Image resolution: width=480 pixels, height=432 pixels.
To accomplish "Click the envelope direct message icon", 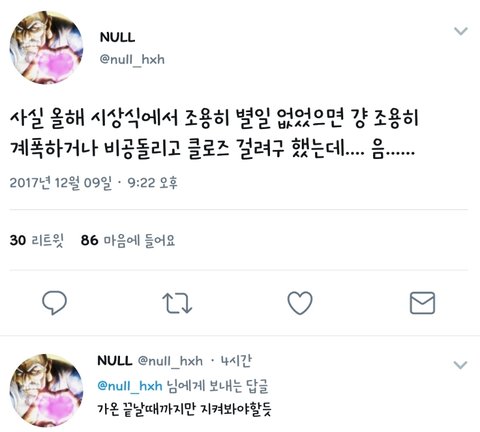I will (422, 303).
